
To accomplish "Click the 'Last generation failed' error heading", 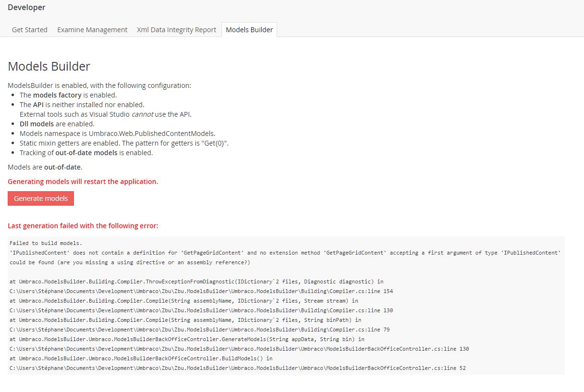I will click(83, 226).
